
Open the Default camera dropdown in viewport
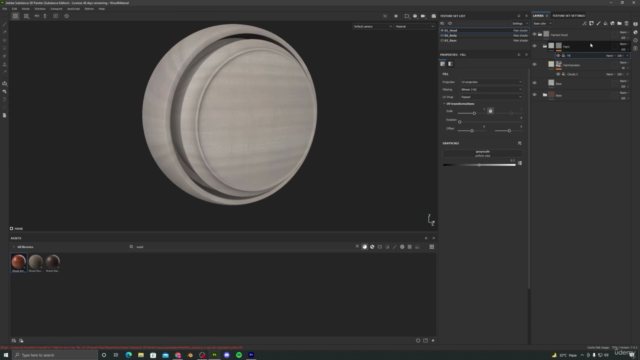click(373, 27)
